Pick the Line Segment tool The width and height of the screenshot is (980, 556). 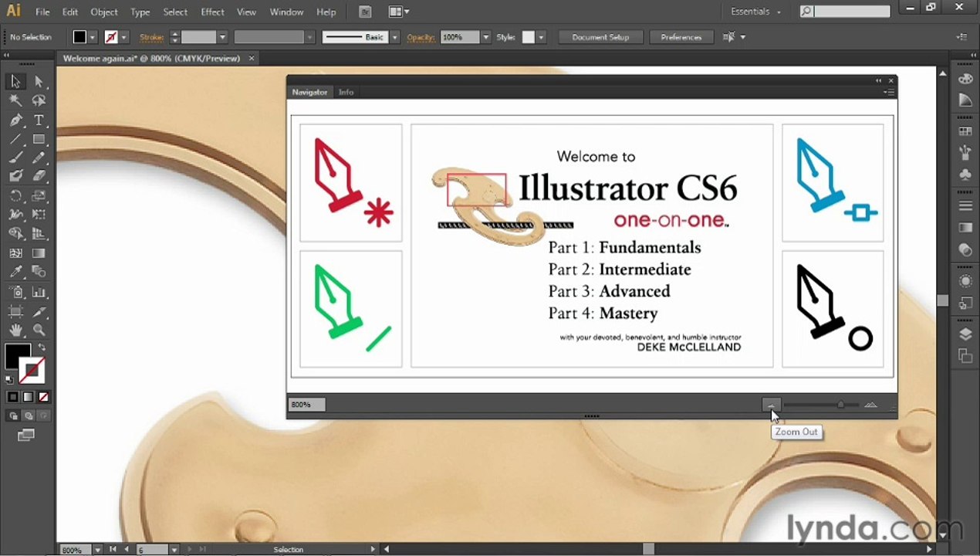pos(15,140)
